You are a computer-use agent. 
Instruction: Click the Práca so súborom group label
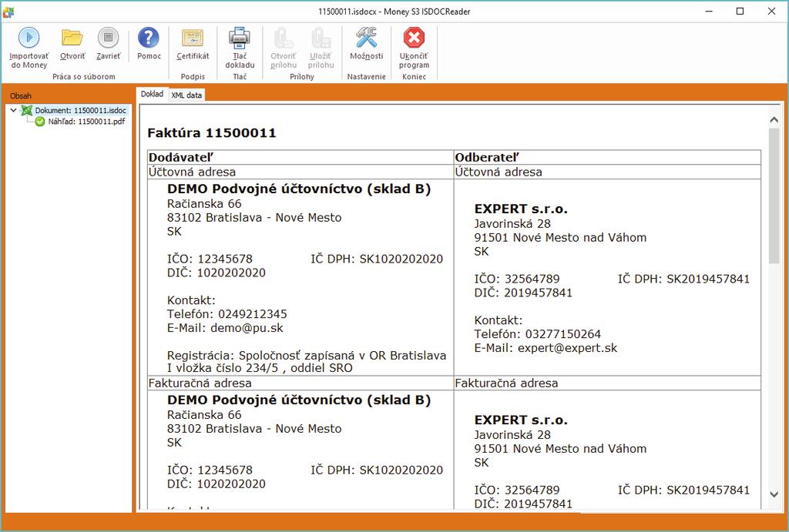tap(83, 77)
